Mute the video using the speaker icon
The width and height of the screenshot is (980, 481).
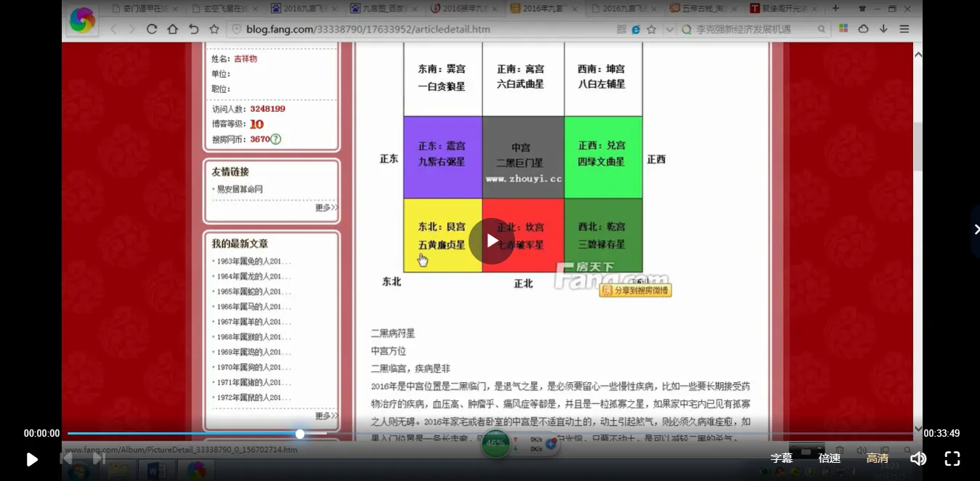(918, 458)
